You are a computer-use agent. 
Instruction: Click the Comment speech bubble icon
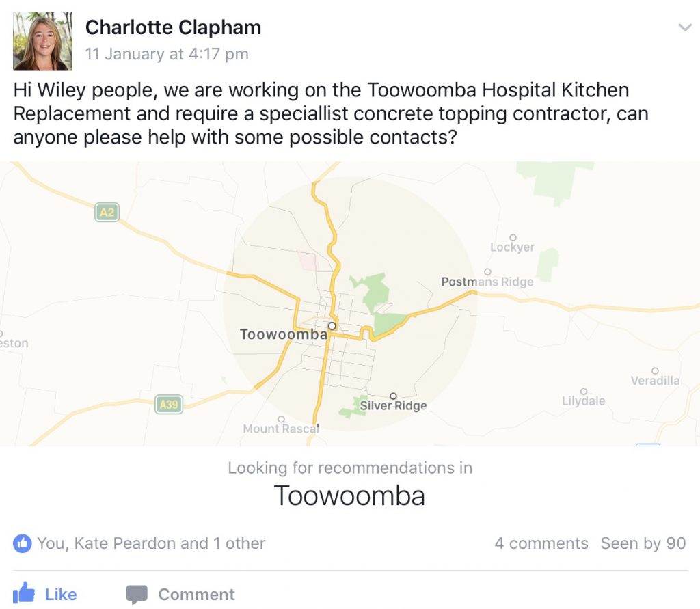point(137,594)
